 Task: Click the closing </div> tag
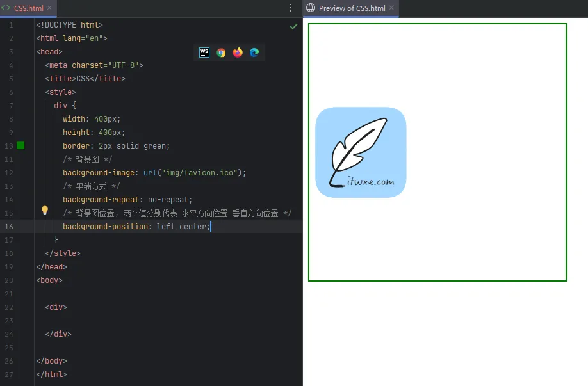tap(58, 334)
